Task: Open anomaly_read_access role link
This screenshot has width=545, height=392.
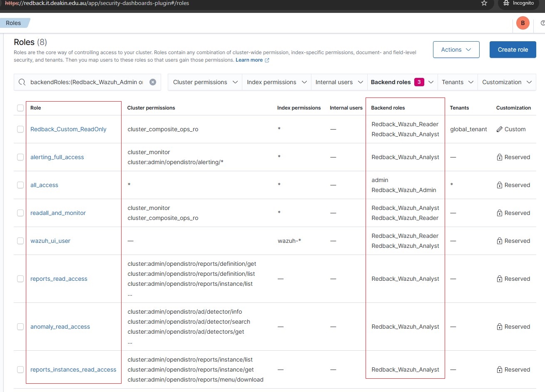Action: pos(60,327)
